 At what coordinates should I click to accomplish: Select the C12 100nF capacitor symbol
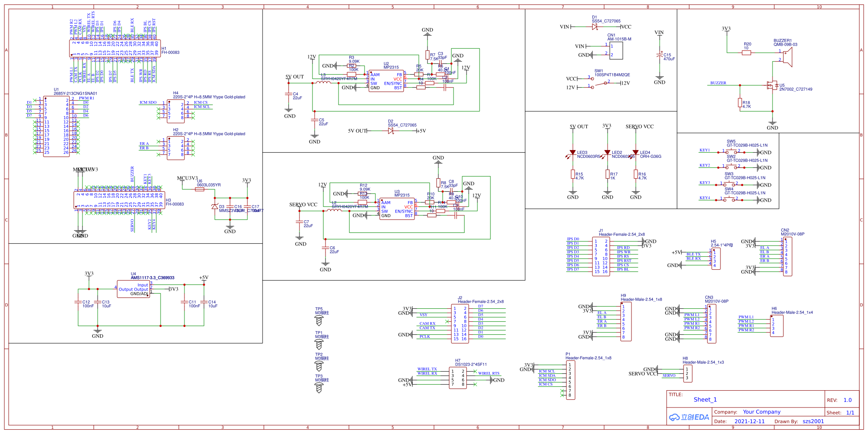78,302
